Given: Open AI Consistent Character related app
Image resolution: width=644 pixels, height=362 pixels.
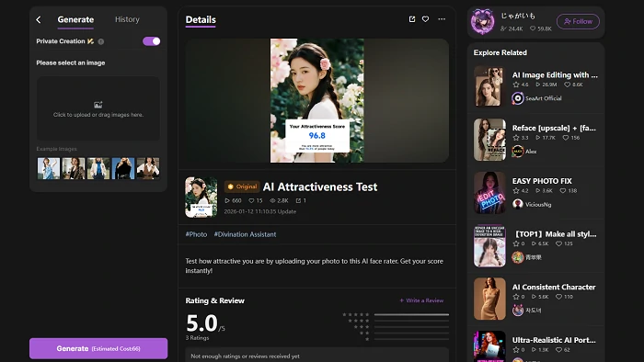Looking at the screenshot, I should pyautogui.click(x=554, y=287).
